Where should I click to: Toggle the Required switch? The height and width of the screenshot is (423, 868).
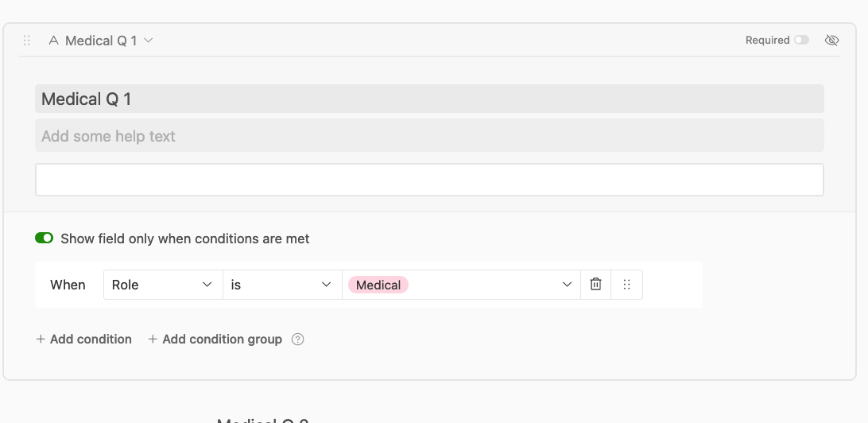point(801,40)
